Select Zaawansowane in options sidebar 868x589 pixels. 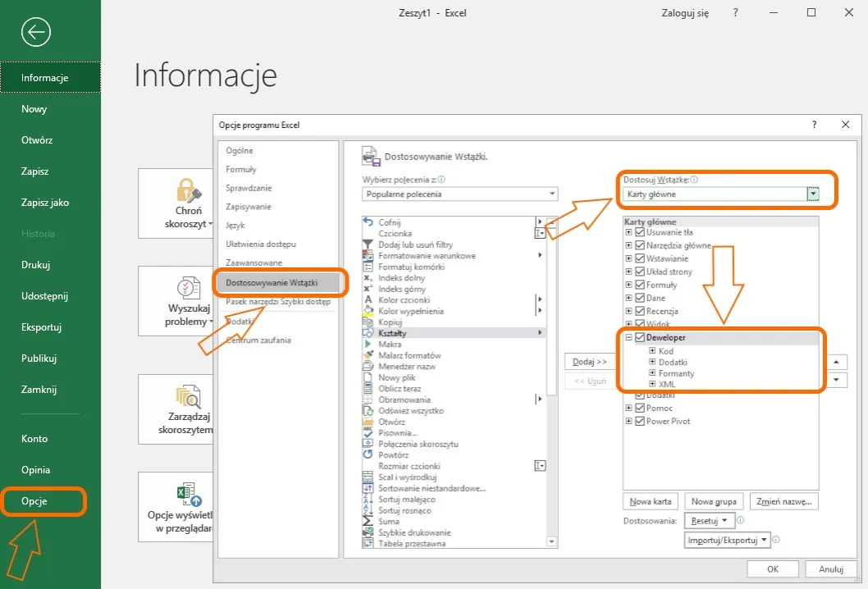(254, 263)
